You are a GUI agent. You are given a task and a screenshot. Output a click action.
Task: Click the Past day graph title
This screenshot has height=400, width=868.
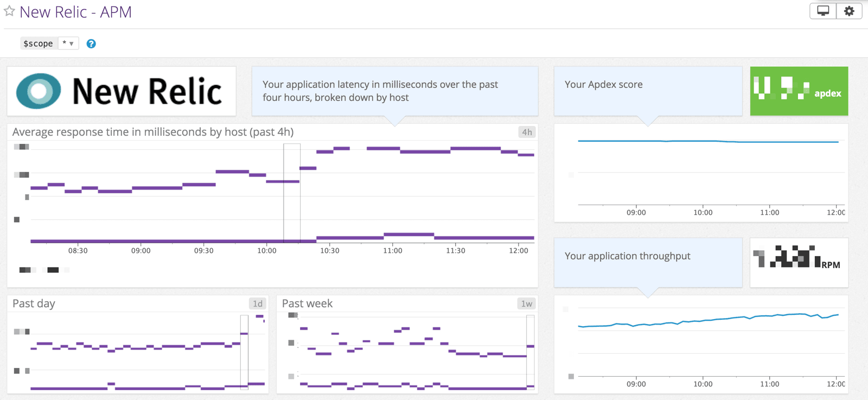click(34, 303)
